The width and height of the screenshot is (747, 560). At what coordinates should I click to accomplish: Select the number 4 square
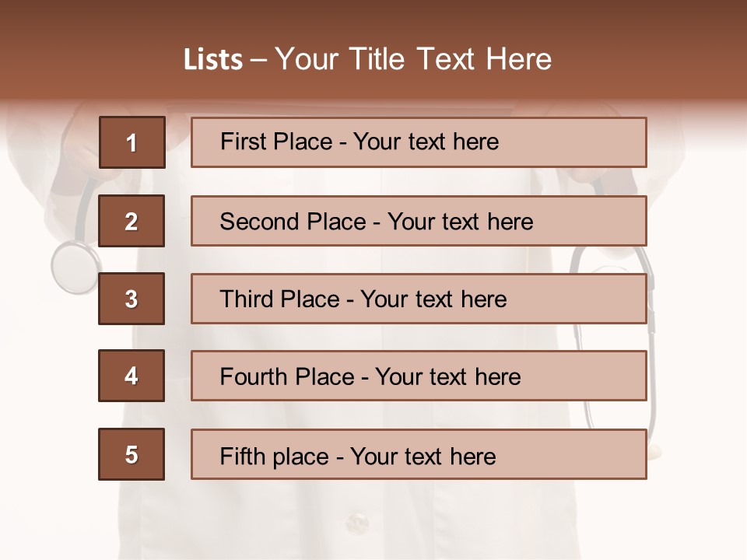(x=132, y=376)
